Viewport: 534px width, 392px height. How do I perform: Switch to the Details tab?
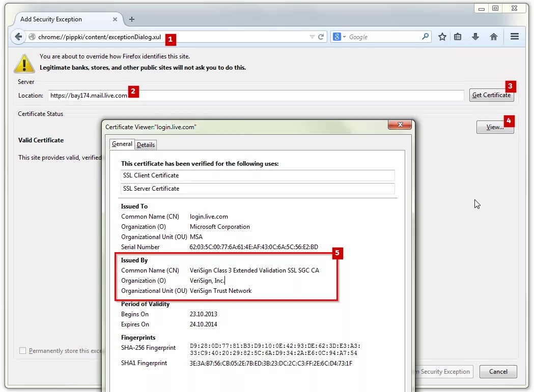[146, 145]
